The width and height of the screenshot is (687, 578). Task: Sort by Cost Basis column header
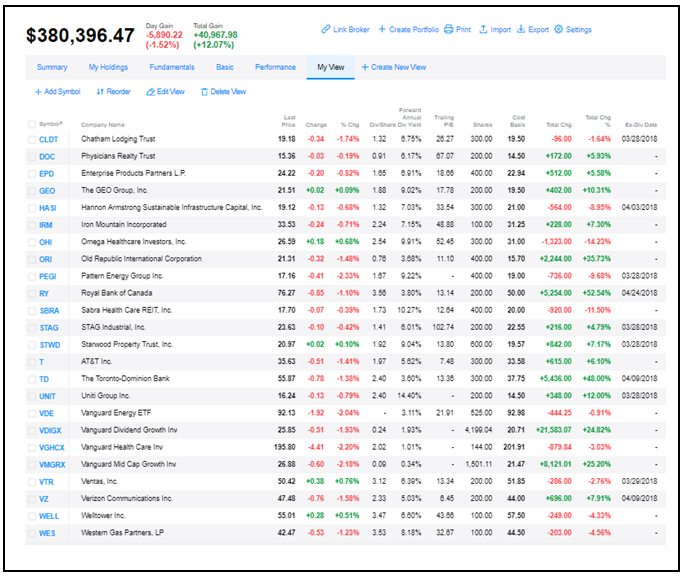[x=518, y=121]
